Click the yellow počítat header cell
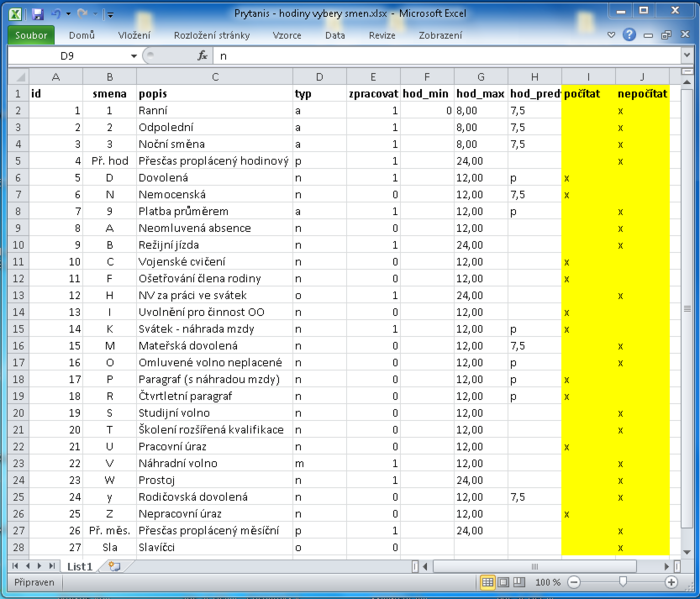 click(x=588, y=94)
